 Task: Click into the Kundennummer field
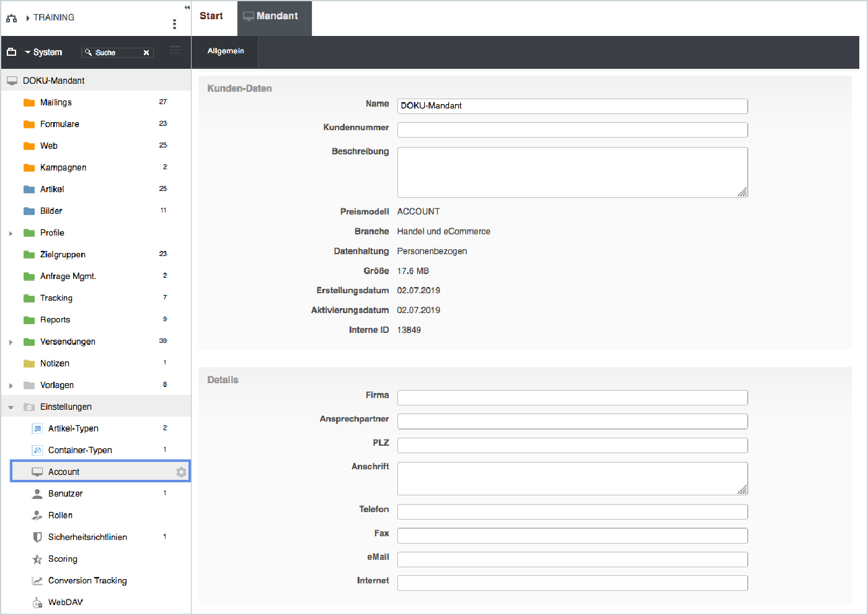[572, 130]
